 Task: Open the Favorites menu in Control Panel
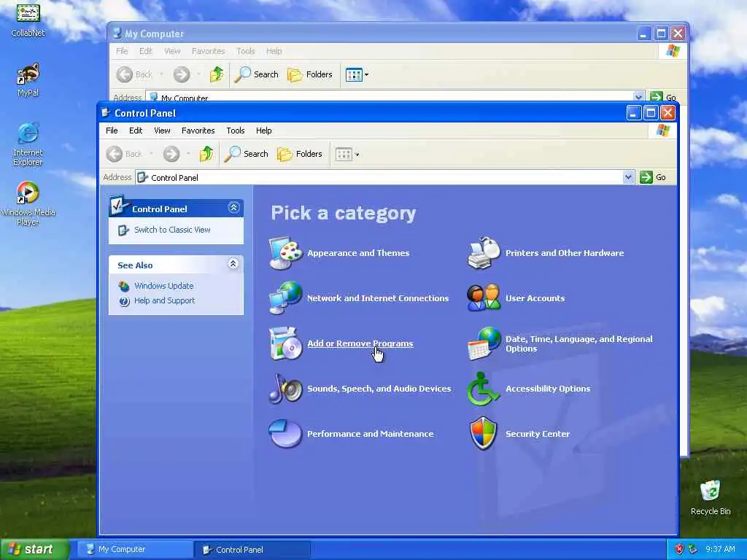tap(198, 131)
